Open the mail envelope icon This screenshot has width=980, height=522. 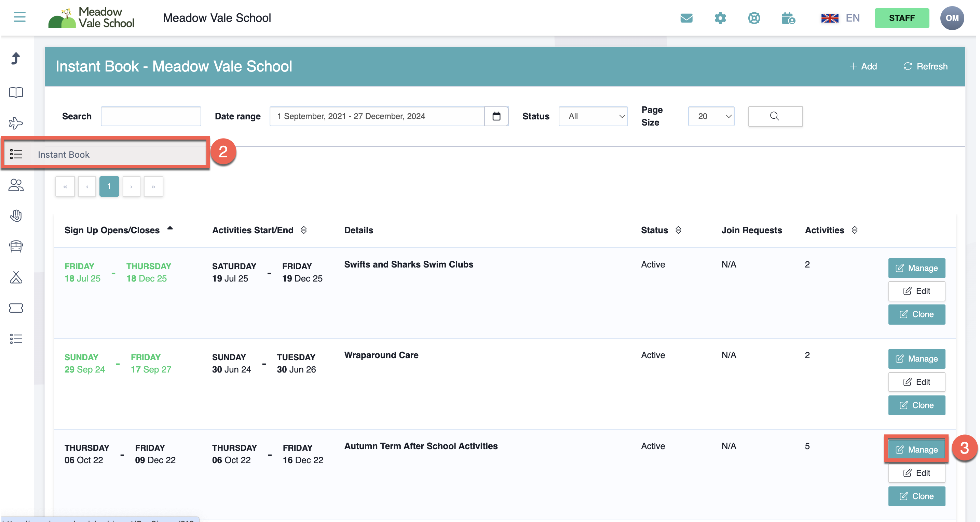pos(686,18)
